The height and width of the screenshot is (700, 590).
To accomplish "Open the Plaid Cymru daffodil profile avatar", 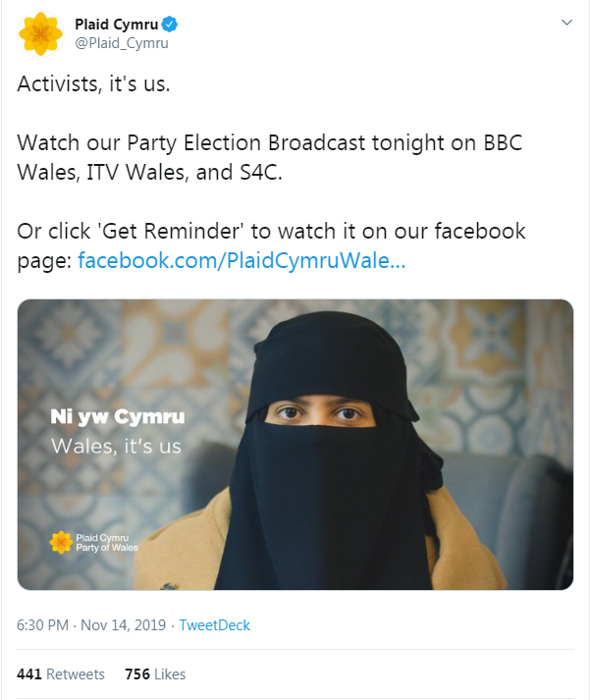I will (x=40, y=34).
